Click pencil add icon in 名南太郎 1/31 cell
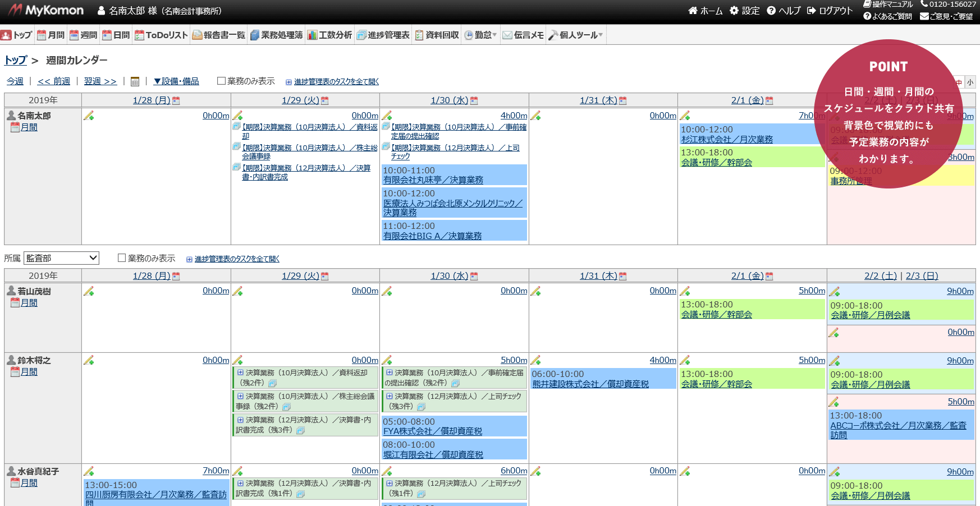Viewport: 980px width, 506px height. point(535,116)
